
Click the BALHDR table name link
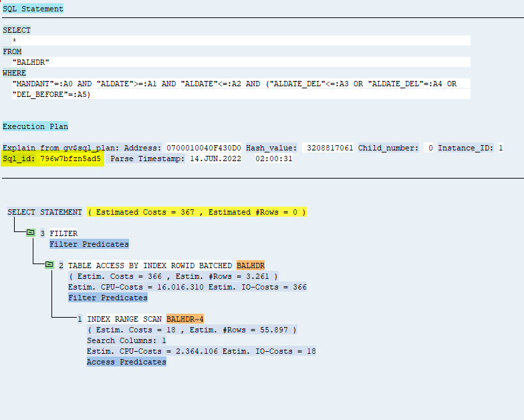pyautogui.click(x=251, y=266)
